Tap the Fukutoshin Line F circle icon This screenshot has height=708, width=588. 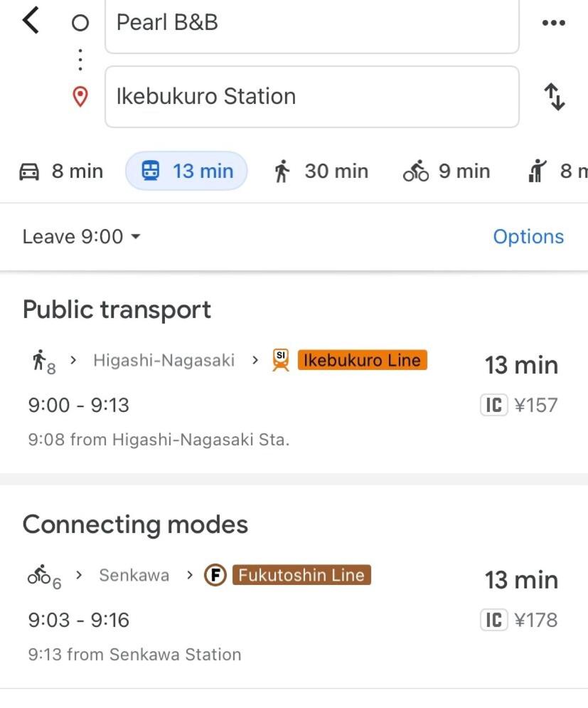pos(215,575)
